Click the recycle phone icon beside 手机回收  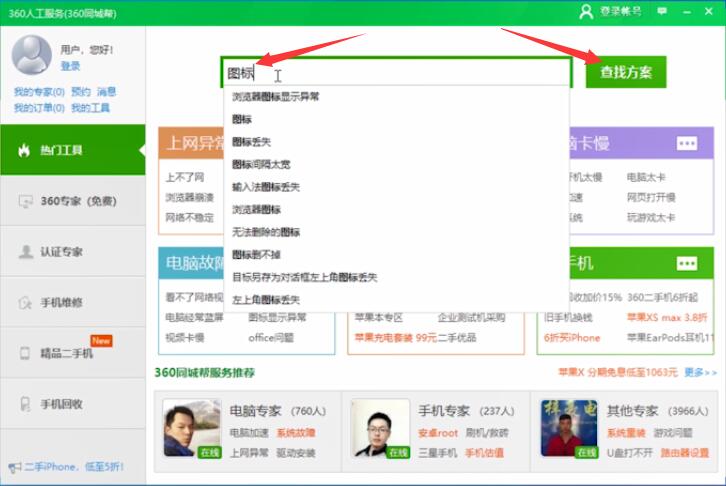click(x=25, y=404)
